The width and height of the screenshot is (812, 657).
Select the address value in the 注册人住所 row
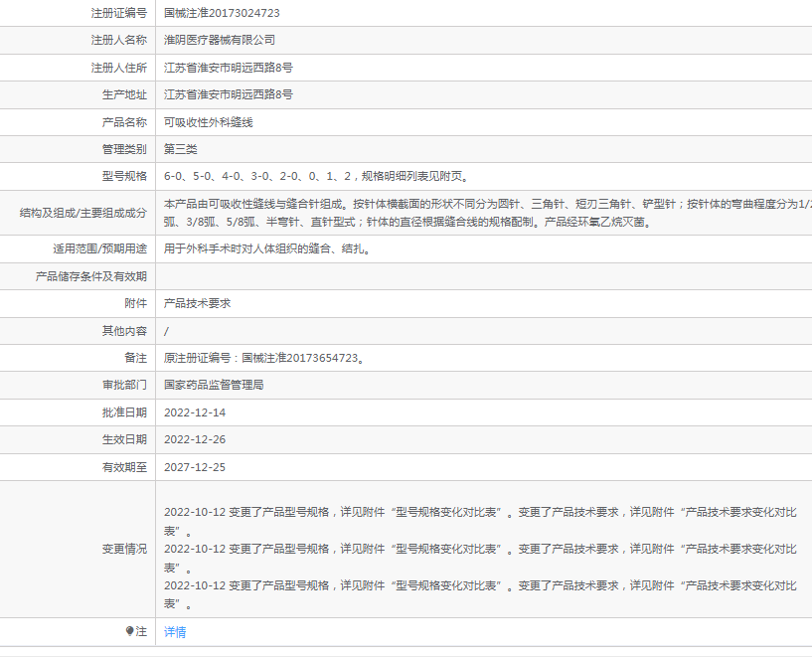click(229, 68)
